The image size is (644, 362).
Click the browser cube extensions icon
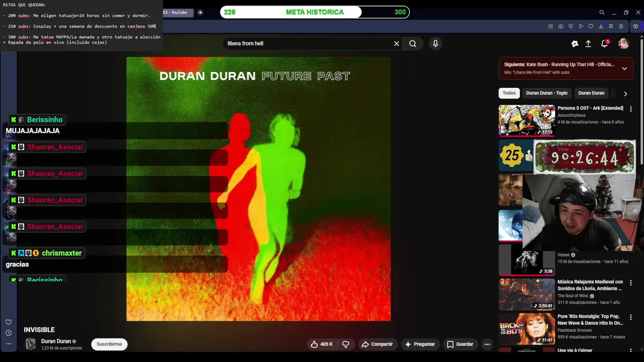635,26
